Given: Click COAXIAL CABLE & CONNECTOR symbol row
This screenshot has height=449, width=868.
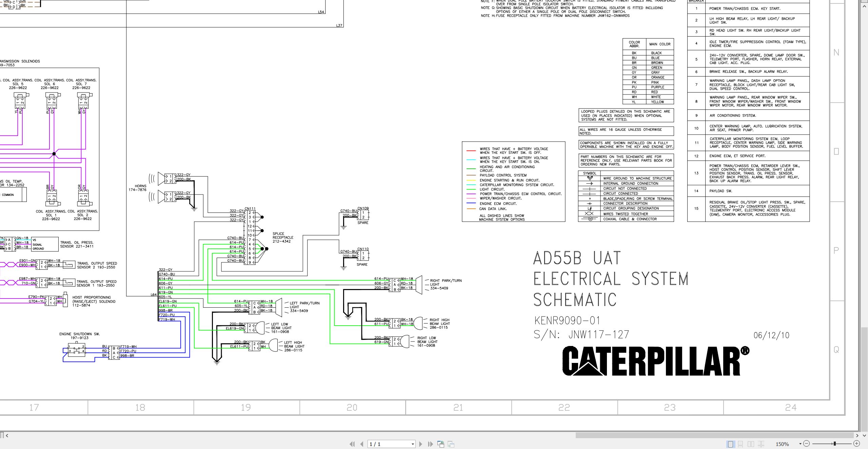Looking at the screenshot, I should tap(626, 219).
